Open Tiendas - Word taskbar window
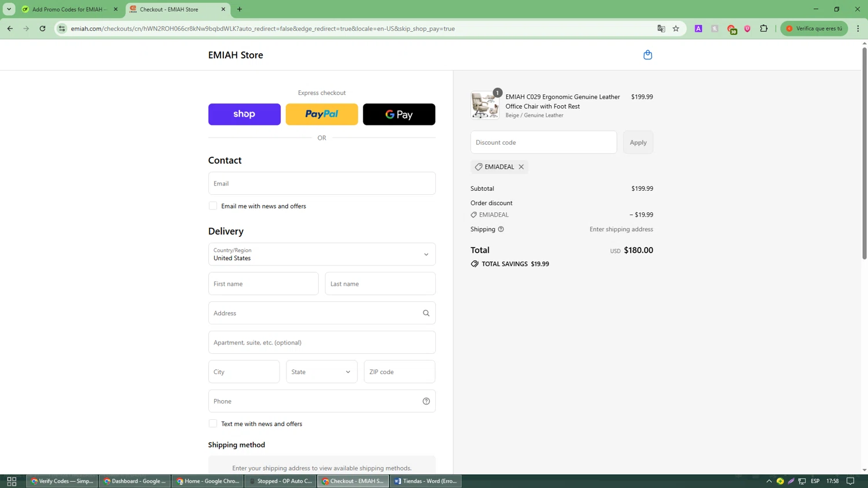Image resolution: width=868 pixels, height=488 pixels. tap(426, 481)
